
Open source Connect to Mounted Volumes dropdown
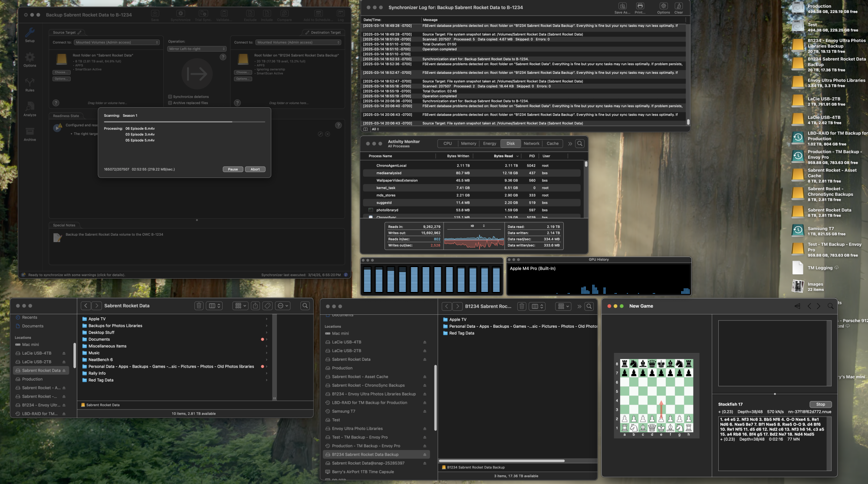point(117,43)
